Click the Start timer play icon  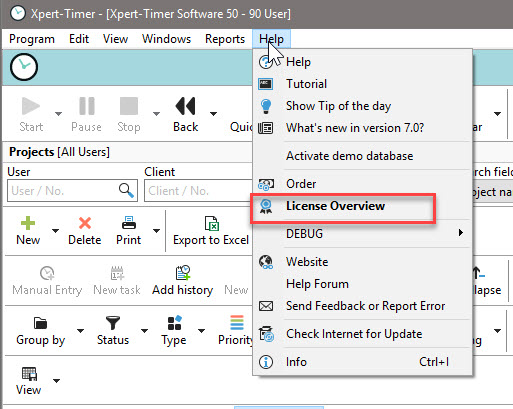point(31,106)
